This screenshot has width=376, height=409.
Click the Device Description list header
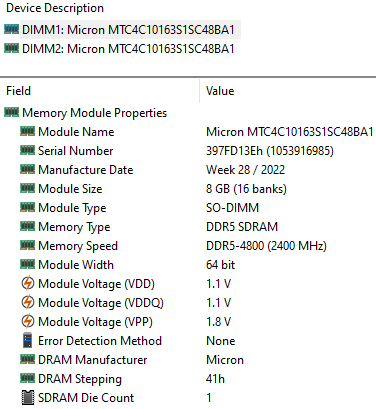click(55, 8)
